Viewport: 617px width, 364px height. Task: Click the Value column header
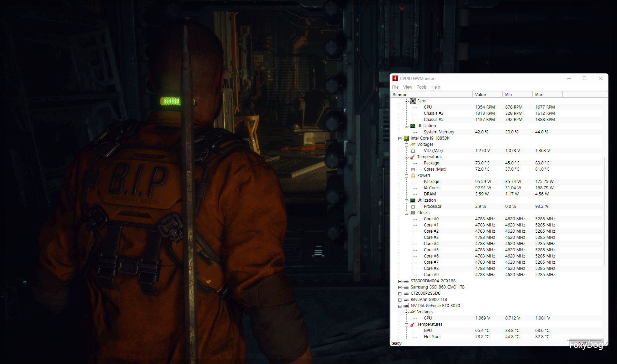(488, 95)
